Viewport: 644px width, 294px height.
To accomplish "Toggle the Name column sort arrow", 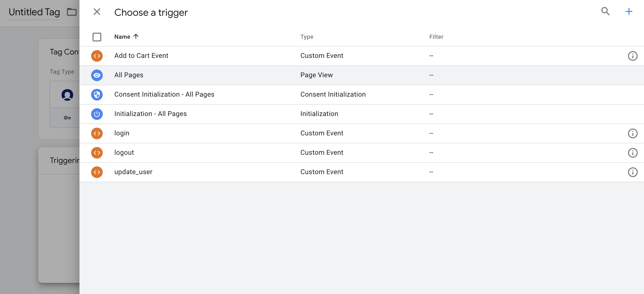I will click(x=136, y=37).
